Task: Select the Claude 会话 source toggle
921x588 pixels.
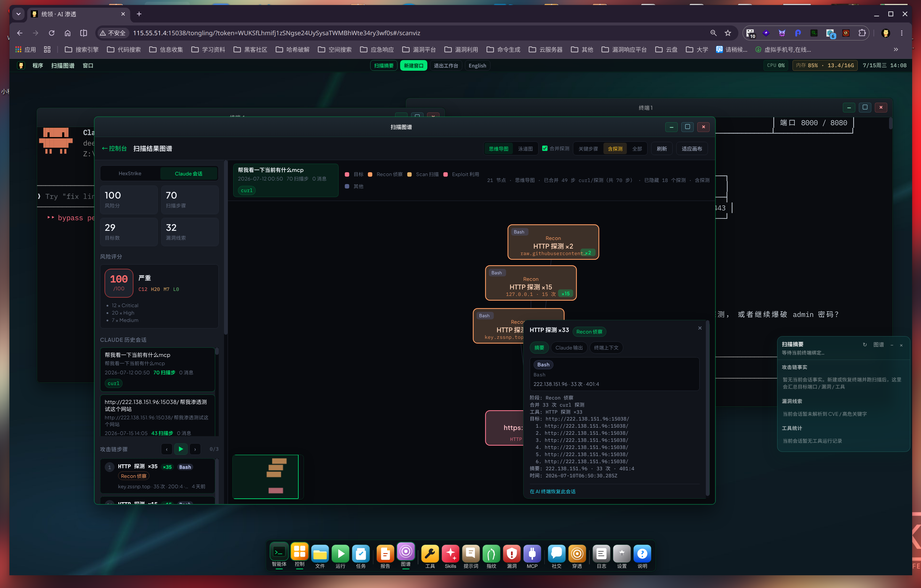Action: (189, 173)
